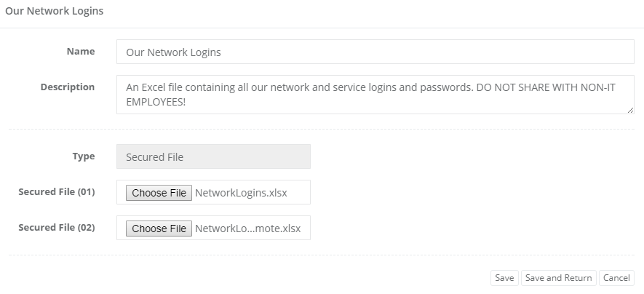Select the NetworkLogins.xlsx file name text
This screenshot has height=294, width=644.
coord(241,193)
